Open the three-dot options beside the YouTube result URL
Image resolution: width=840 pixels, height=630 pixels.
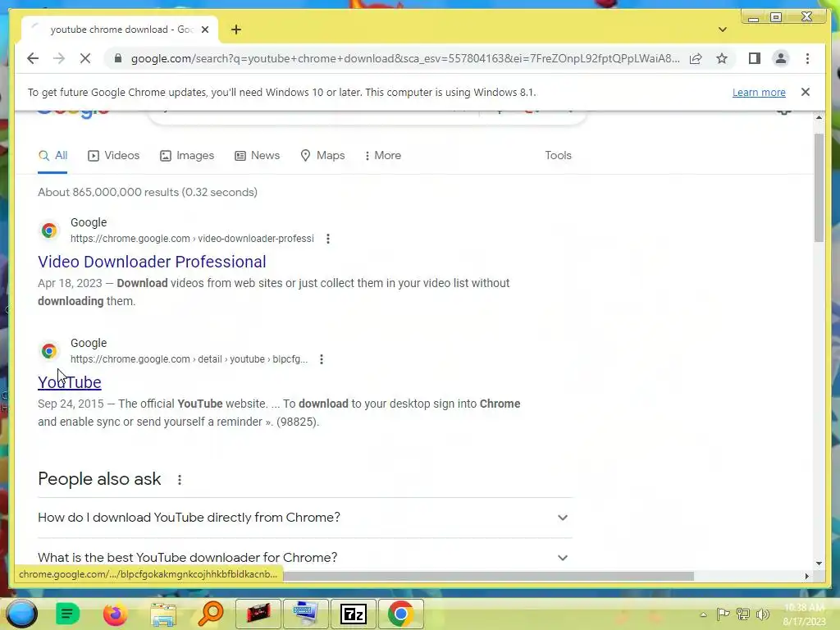[322, 359]
